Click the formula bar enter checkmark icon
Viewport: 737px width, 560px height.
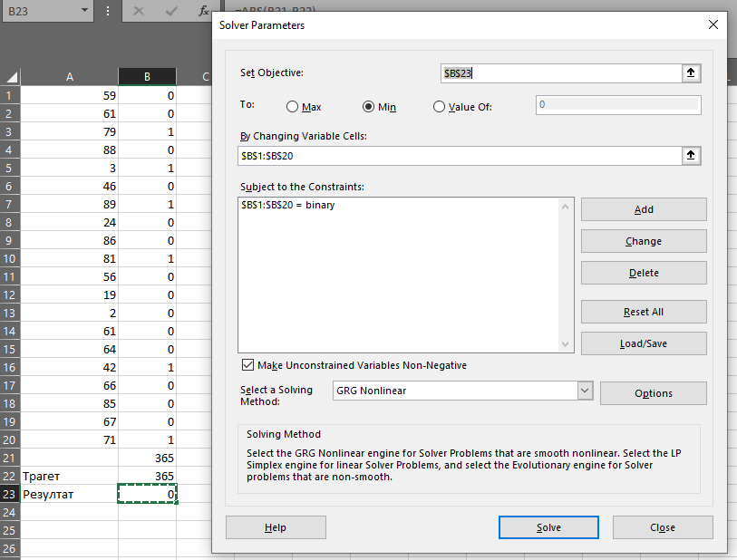pyautogui.click(x=171, y=12)
